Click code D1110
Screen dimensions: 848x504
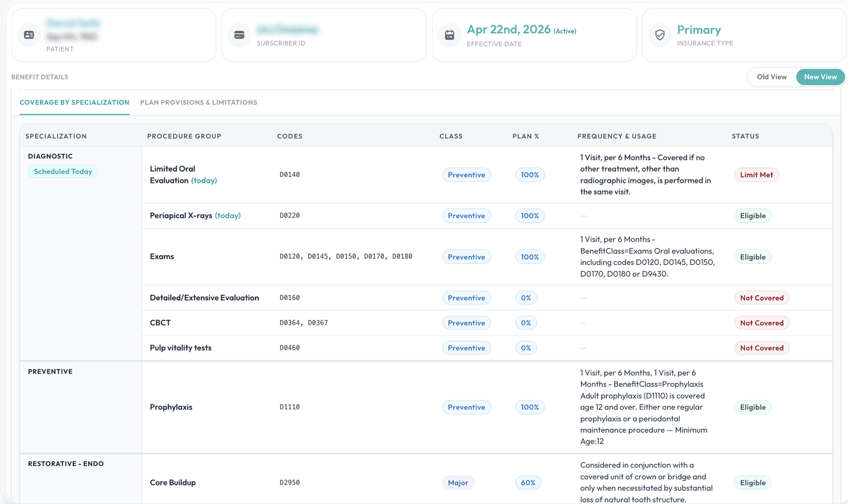pos(290,407)
